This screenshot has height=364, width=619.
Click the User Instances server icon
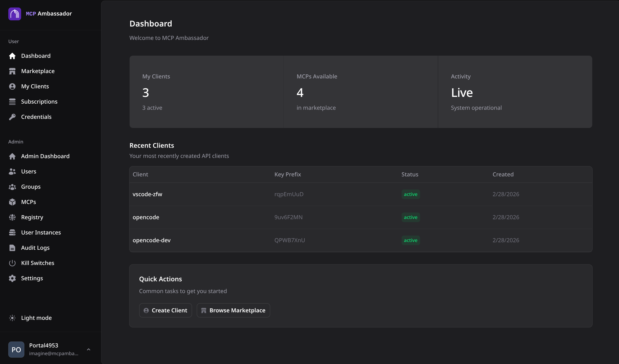pyautogui.click(x=12, y=233)
